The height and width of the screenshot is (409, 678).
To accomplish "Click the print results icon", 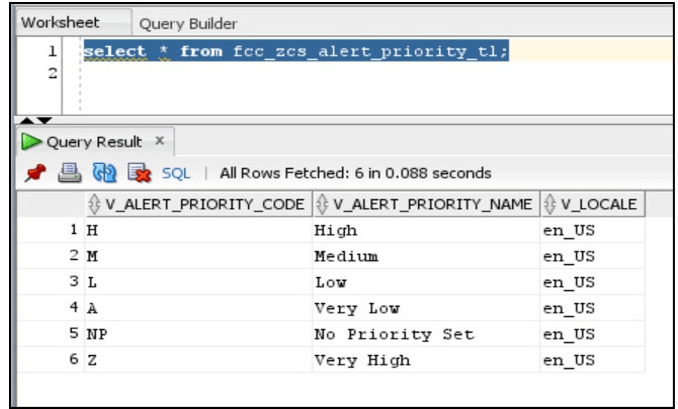I will tap(70, 173).
